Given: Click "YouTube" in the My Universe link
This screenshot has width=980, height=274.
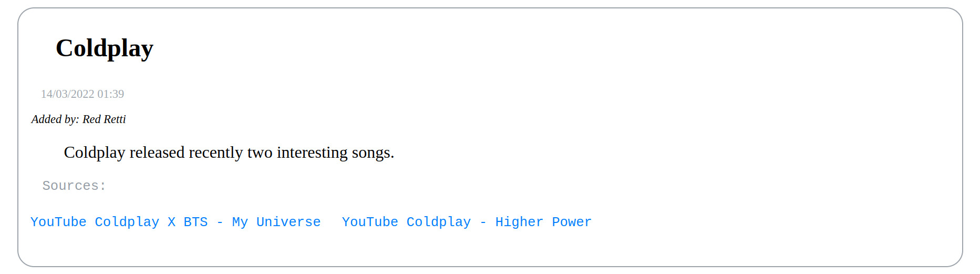Looking at the screenshot, I should [x=58, y=222].
